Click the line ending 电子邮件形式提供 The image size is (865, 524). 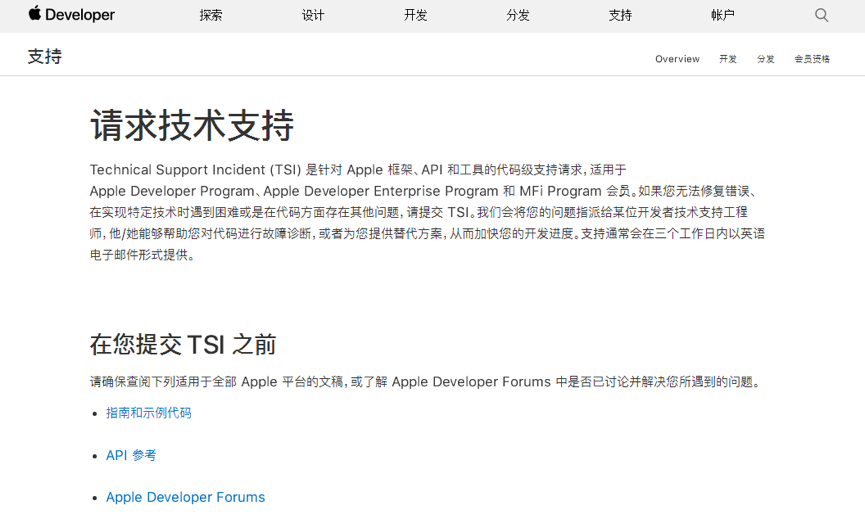pos(142,255)
